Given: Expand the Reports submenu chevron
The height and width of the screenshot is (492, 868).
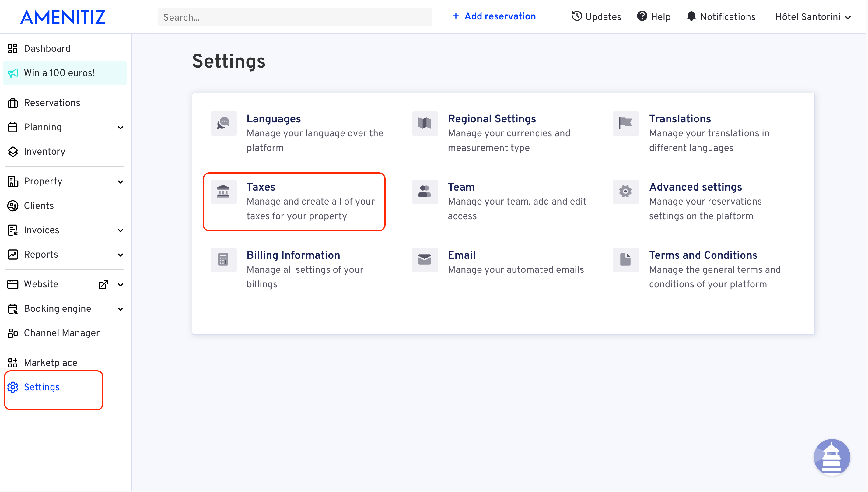Looking at the screenshot, I should click(120, 255).
